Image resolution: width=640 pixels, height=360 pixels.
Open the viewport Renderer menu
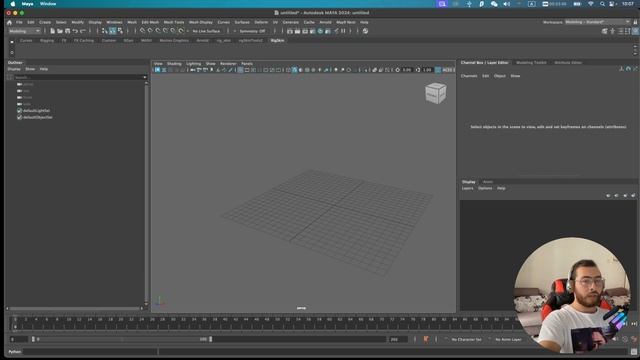click(228, 64)
